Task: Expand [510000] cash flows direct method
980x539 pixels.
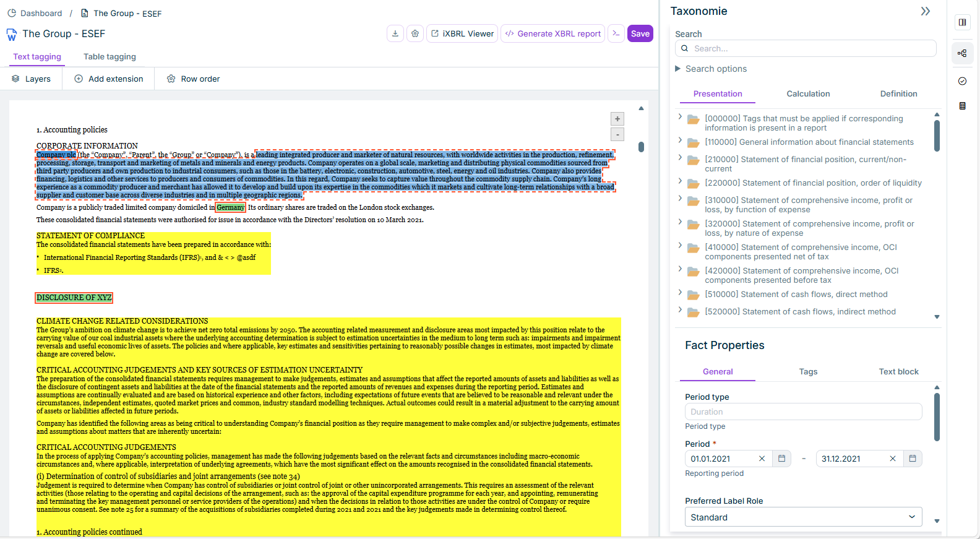Action: (x=680, y=292)
